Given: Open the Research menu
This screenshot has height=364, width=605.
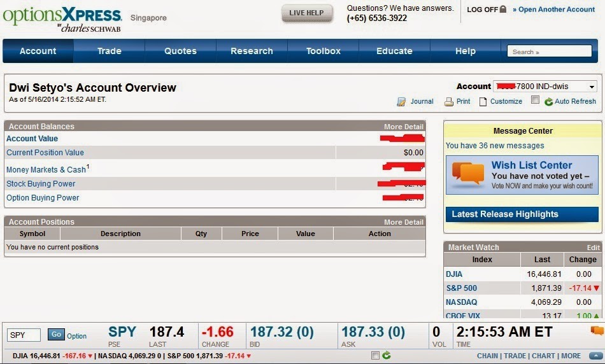Looking at the screenshot, I should 252,51.
